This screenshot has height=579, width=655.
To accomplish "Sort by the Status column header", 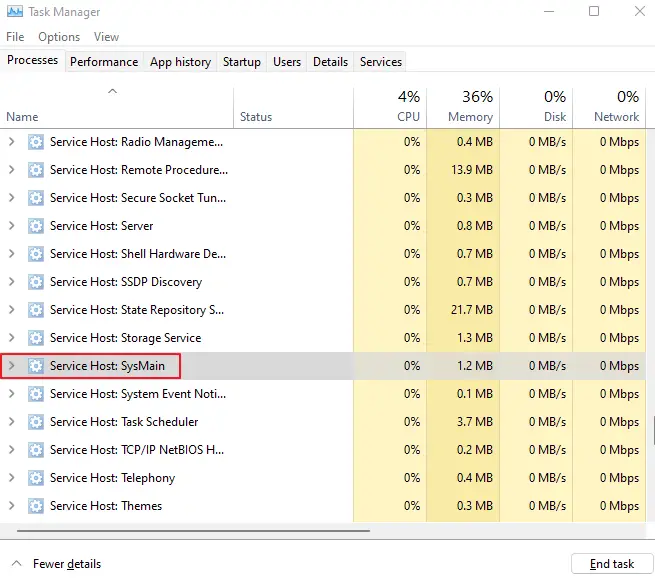I will tap(293, 107).
